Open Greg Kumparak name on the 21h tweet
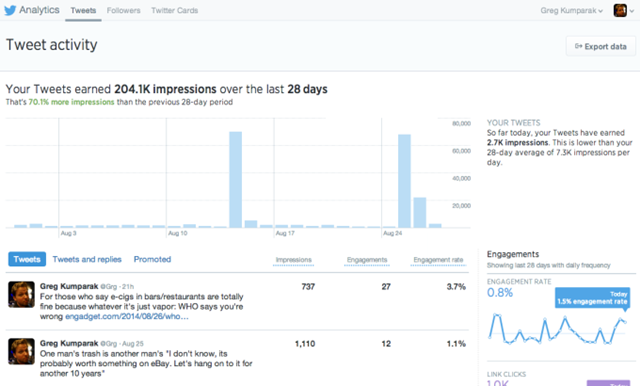The width and height of the screenshot is (640, 386). (x=69, y=286)
